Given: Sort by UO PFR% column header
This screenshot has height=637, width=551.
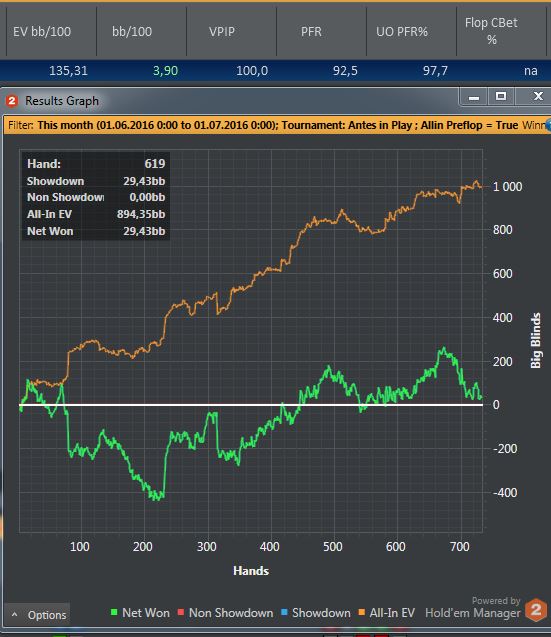Looking at the screenshot, I should pyautogui.click(x=402, y=31).
